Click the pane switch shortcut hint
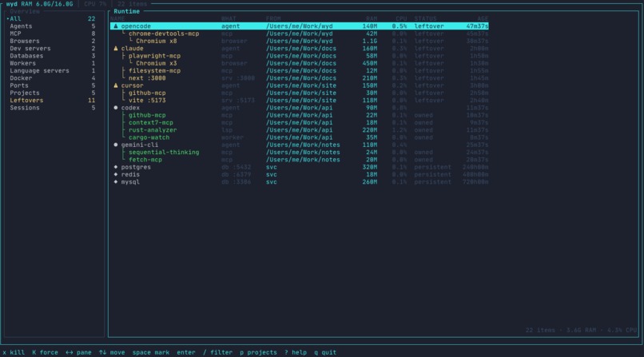Screen dimensions: 644x357 [x=78, y=352]
